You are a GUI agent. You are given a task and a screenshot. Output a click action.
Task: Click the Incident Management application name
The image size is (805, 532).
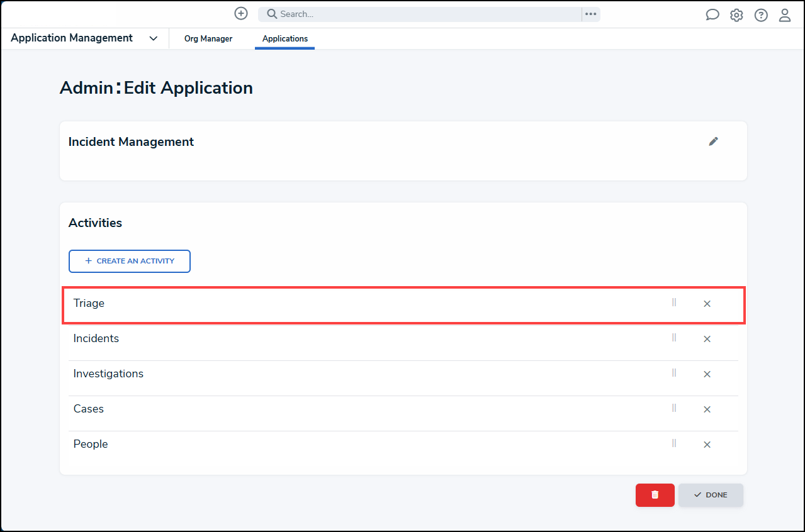click(x=131, y=142)
